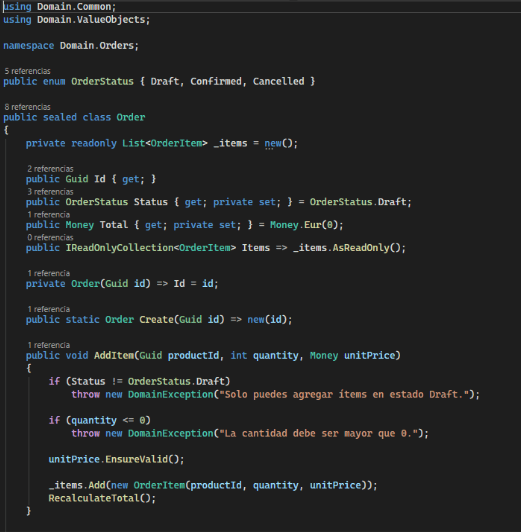
Task: Click 'List' type in the _items field declaration
Action: click(134, 143)
